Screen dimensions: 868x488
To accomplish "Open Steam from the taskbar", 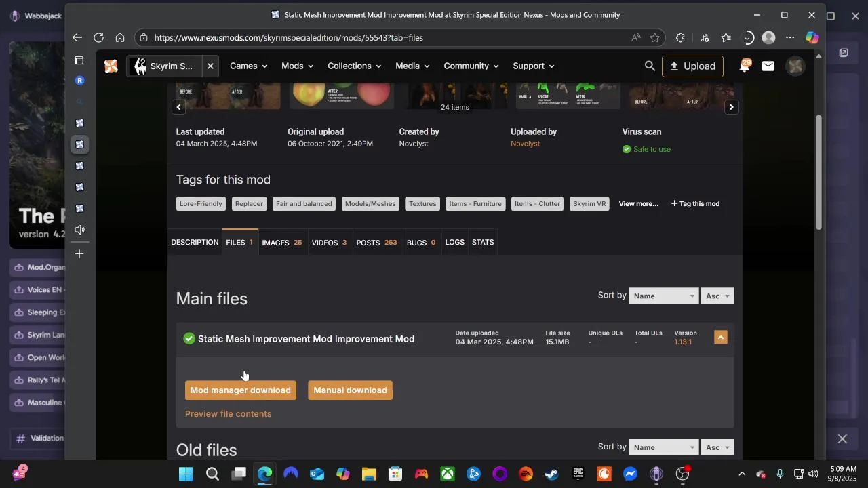I will coord(551,474).
